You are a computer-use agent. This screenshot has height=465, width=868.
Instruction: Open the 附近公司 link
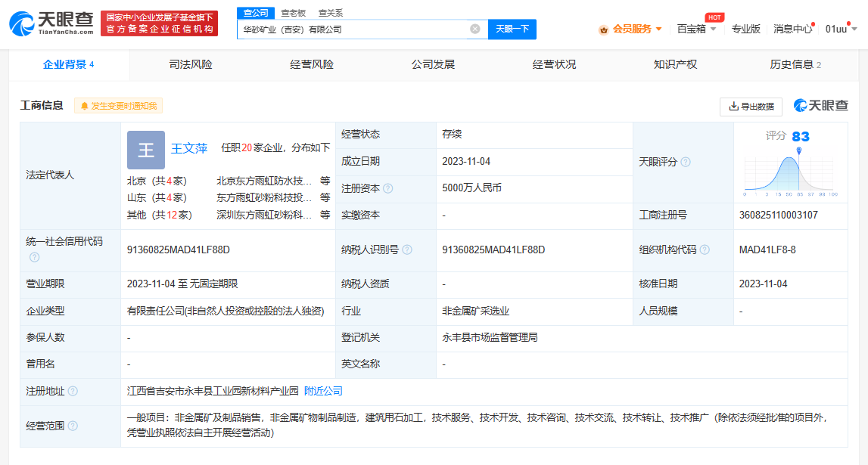[x=323, y=391]
